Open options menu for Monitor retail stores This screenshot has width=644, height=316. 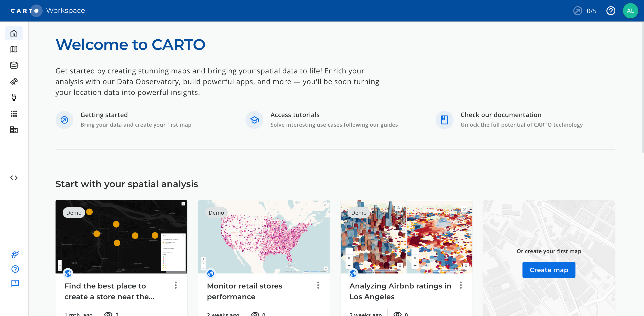318,285
